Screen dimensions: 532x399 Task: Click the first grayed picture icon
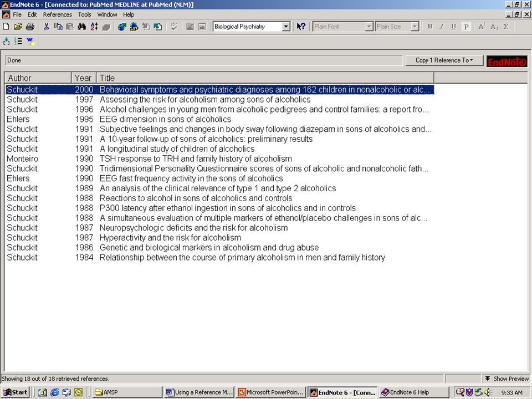[x=190, y=27]
